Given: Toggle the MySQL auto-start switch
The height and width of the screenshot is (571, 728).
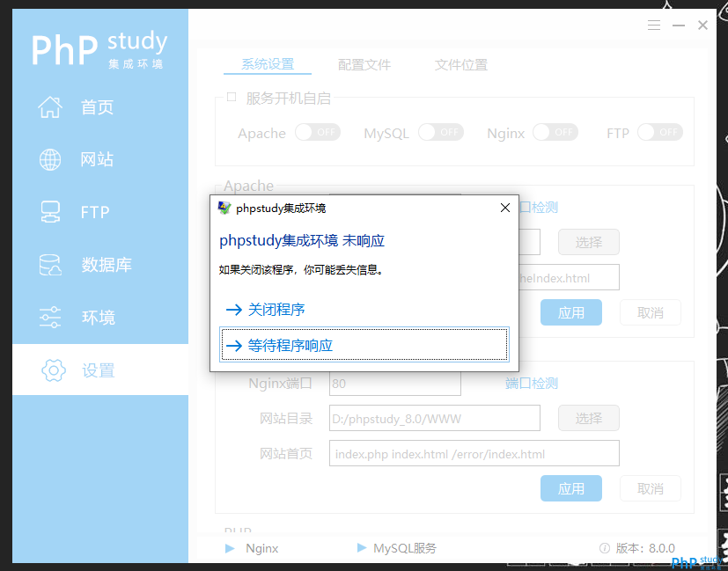Looking at the screenshot, I should click(x=441, y=132).
